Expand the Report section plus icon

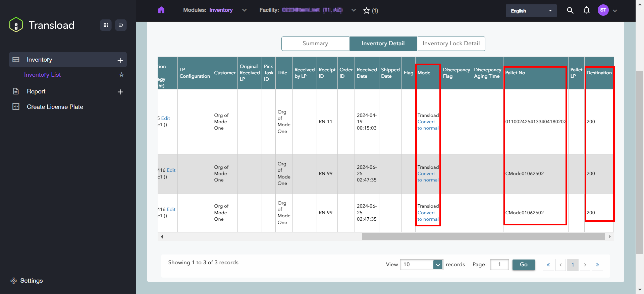(120, 92)
